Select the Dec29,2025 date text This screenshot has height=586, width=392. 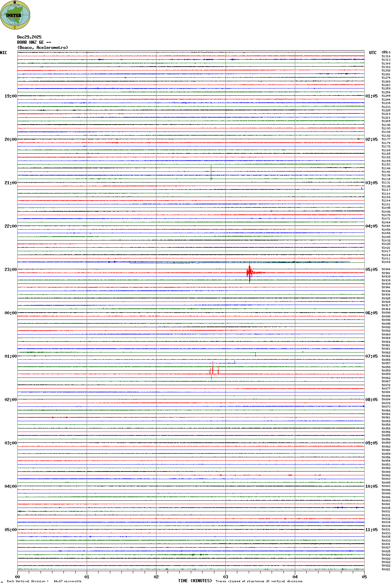[x=29, y=37]
